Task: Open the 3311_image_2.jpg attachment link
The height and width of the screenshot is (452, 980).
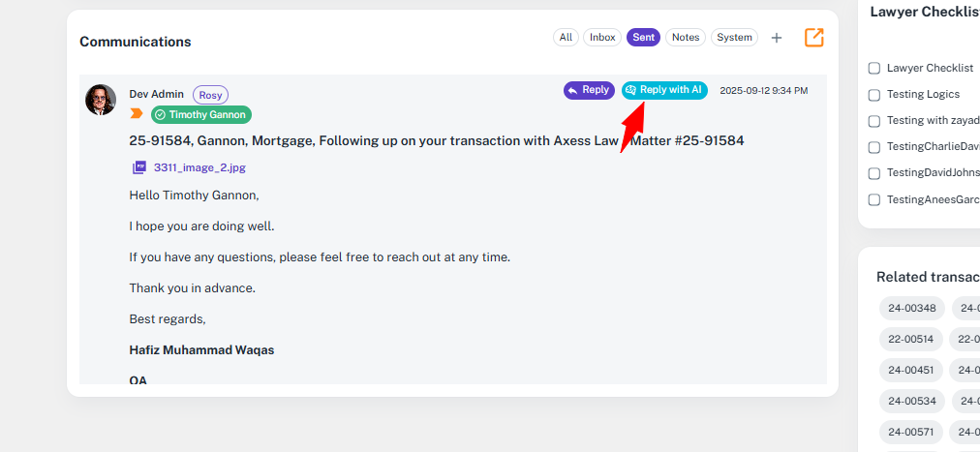Action: tap(199, 167)
